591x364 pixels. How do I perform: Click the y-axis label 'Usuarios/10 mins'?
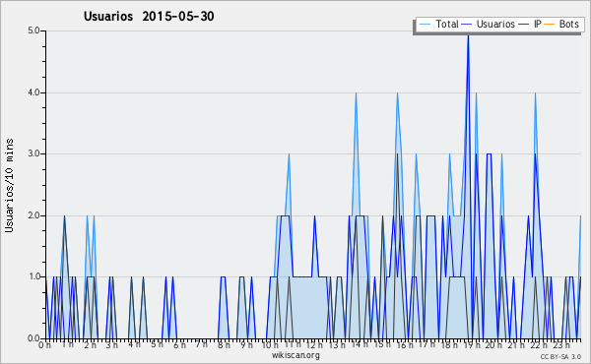9,185
